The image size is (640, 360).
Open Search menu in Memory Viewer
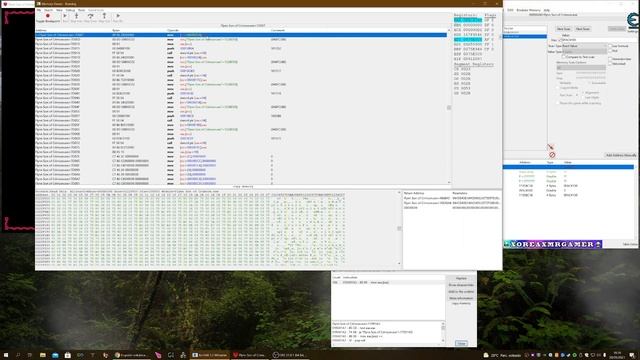coord(48,10)
